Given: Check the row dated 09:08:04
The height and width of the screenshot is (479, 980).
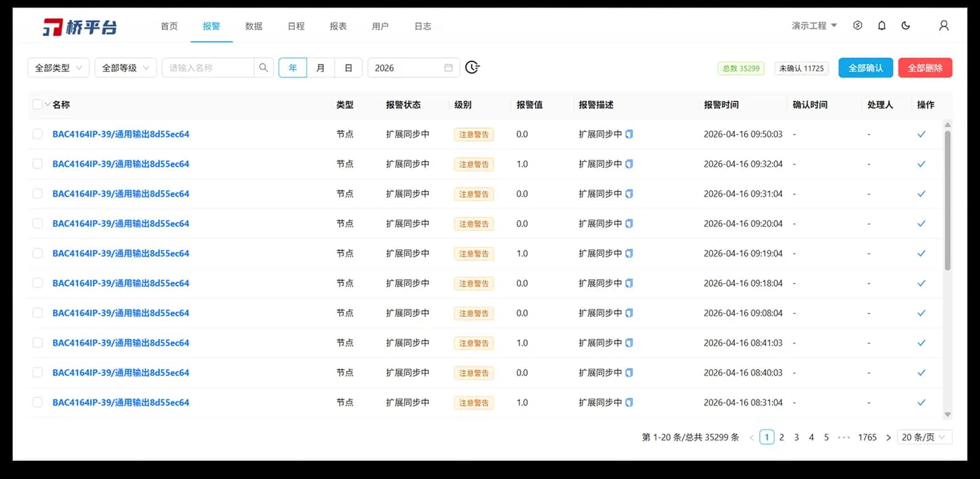Looking at the screenshot, I should pos(37,313).
